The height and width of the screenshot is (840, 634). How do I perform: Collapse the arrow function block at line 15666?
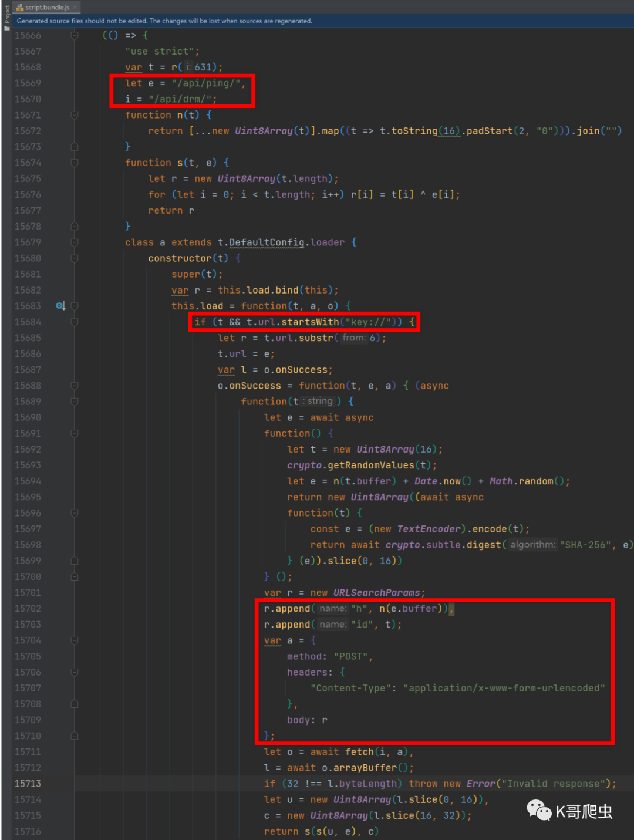[x=75, y=35]
